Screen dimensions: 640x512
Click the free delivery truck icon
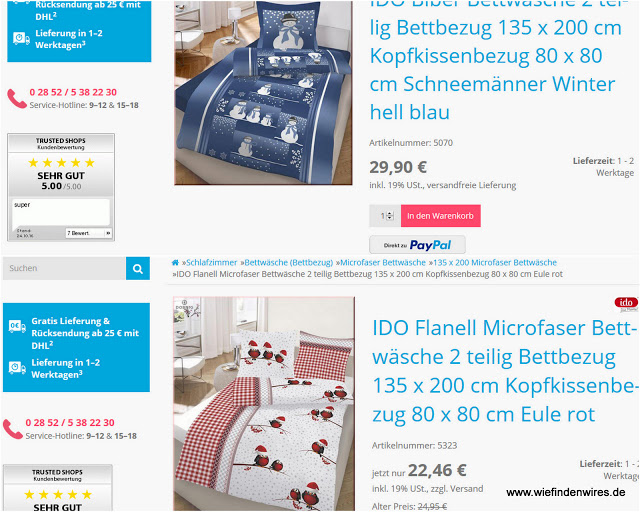[x=17, y=326]
